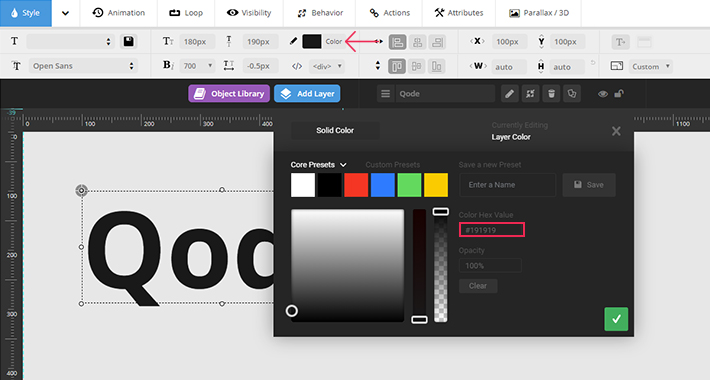The image size is (710, 380).
Task: Delete layer with trash icon
Action: [551, 94]
